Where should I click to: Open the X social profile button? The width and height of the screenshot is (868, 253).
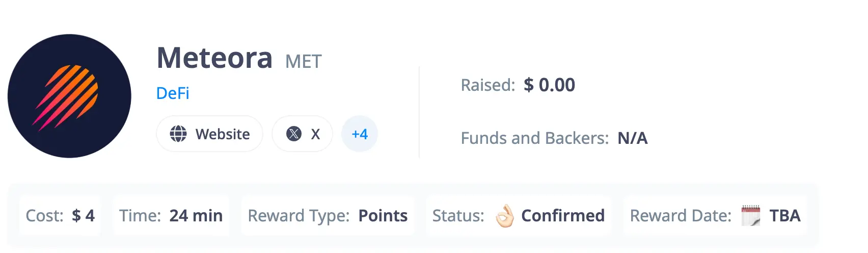(x=303, y=134)
